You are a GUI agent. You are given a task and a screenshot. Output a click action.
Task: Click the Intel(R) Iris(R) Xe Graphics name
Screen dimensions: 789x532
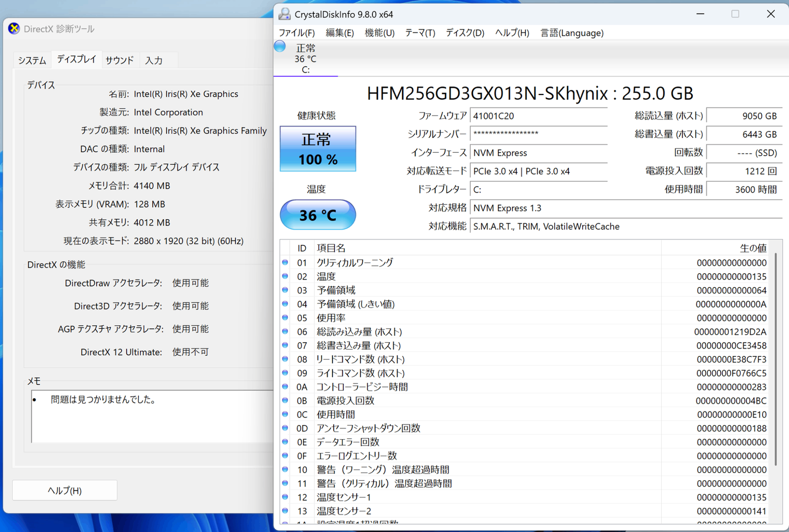[186, 94]
